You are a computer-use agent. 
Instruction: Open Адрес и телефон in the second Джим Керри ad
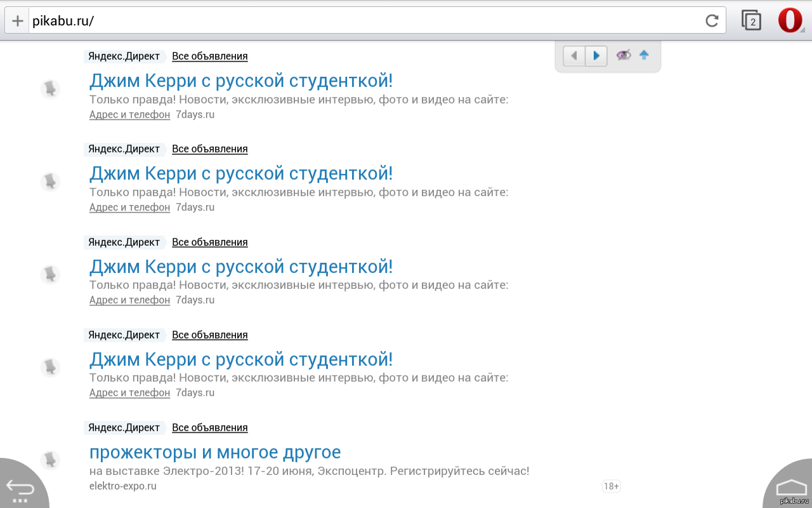click(130, 207)
